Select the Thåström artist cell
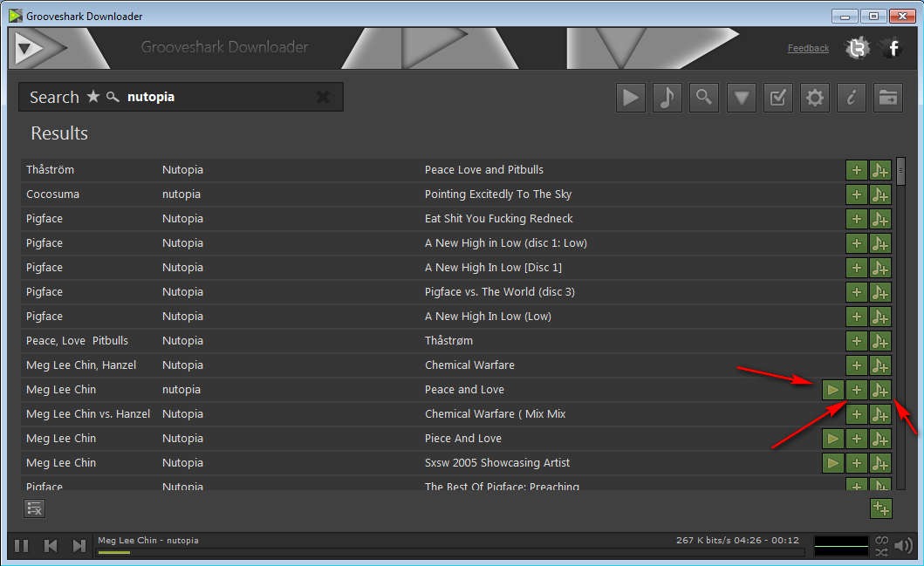924x566 pixels. point(50,169)
